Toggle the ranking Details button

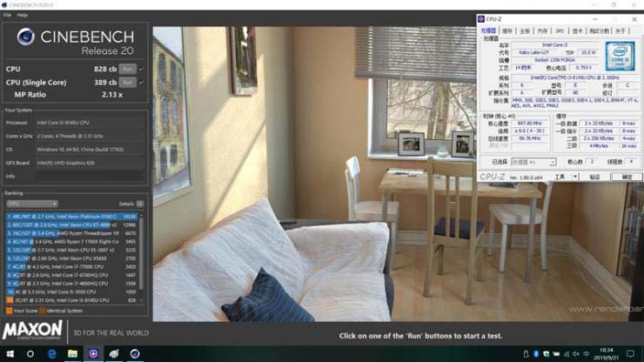140,204
